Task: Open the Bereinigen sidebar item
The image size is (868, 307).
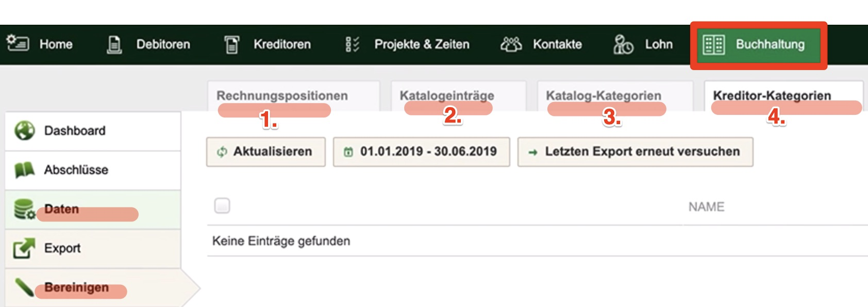Action: pos(93,287)
